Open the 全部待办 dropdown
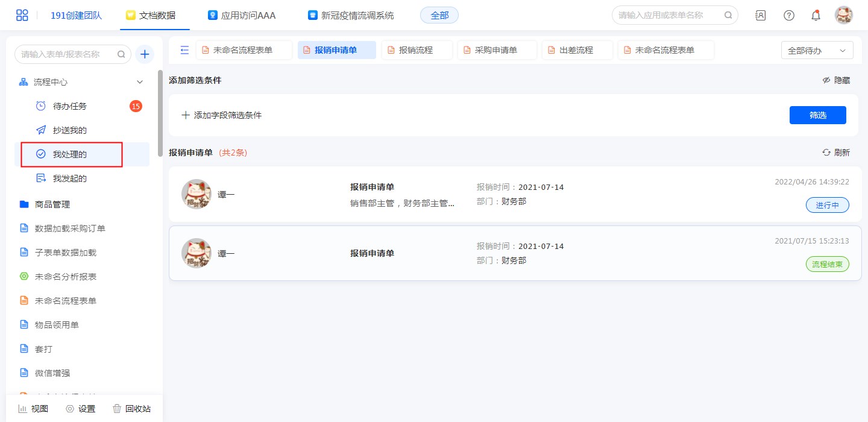This screenshot has height=422, width=868. [817, 51]
